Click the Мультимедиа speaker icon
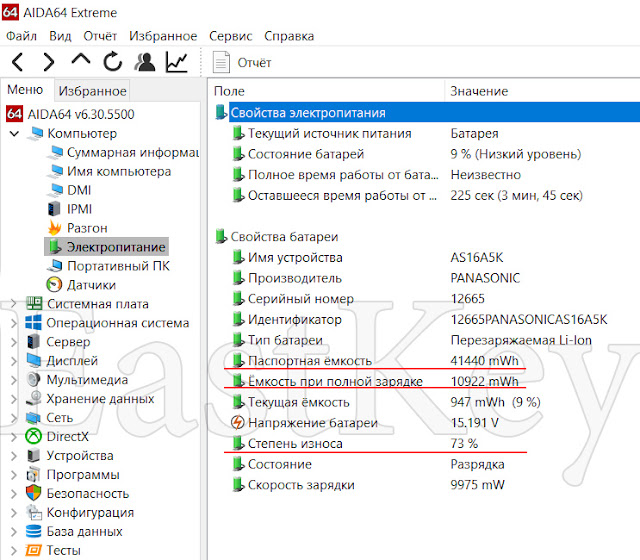The height and width of the screenshot is (560, 640). coord(33,379)
